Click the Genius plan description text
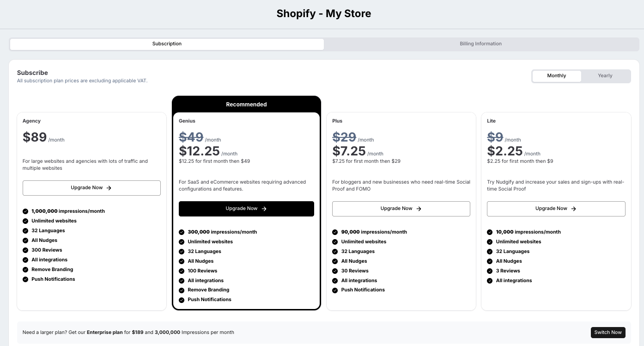The width and height of the screenshot is (644, 346). point(243,185)
